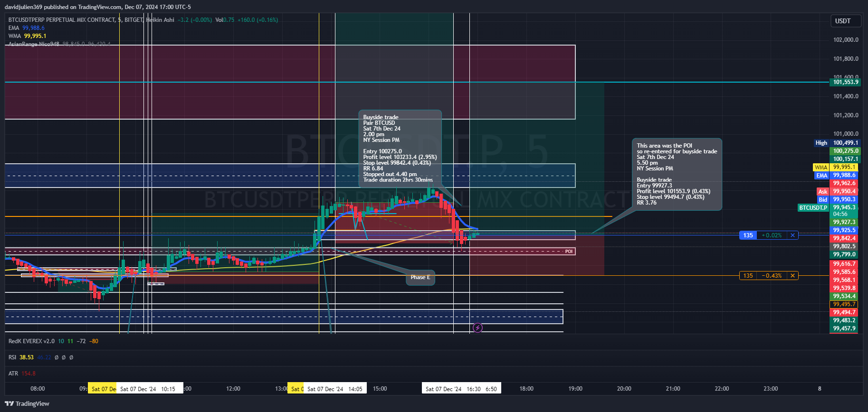The width and height of the screenshot is (868, 412).
Task: Click 08:00 on the time axis
Action: click(38, 389)
